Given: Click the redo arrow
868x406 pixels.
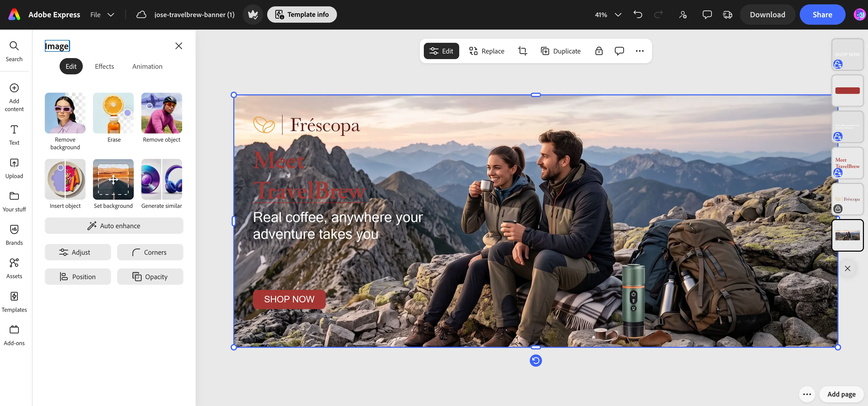Looking at the screenshot, I should pyautogui.click(x=658, y=15).
